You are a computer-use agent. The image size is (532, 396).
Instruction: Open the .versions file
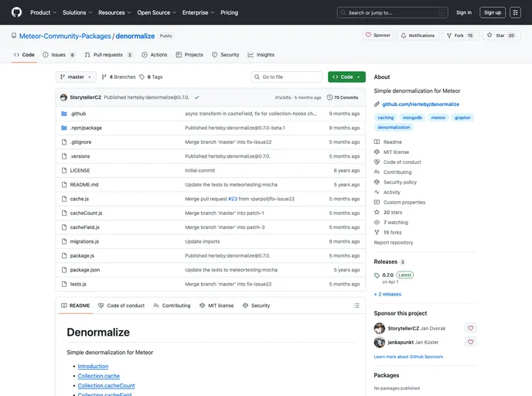pos(80,156)
